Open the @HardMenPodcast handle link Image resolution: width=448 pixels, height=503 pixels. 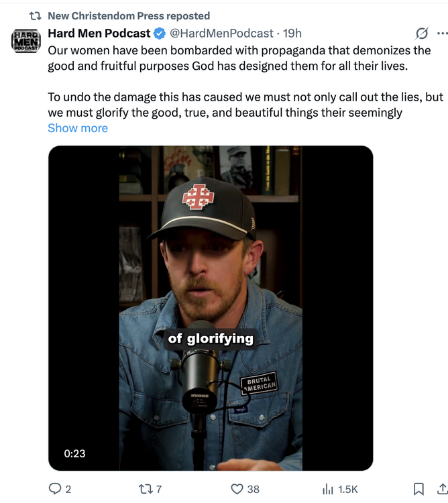coord(221,34)
